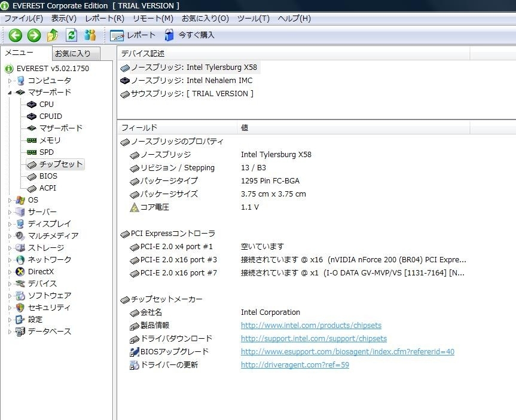Select the BIOS chip icon in tree

pos(32,176)
